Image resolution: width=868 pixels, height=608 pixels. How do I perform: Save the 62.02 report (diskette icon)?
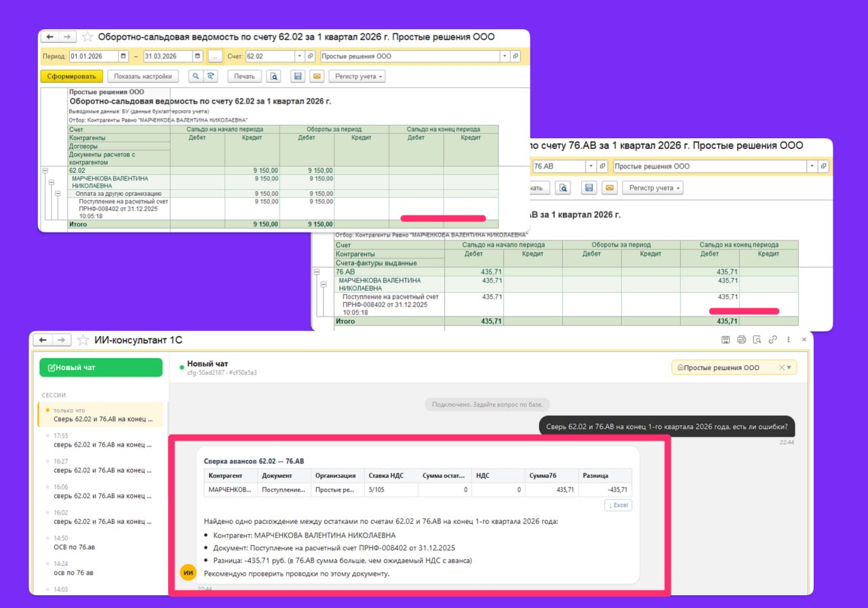point(298,77)
